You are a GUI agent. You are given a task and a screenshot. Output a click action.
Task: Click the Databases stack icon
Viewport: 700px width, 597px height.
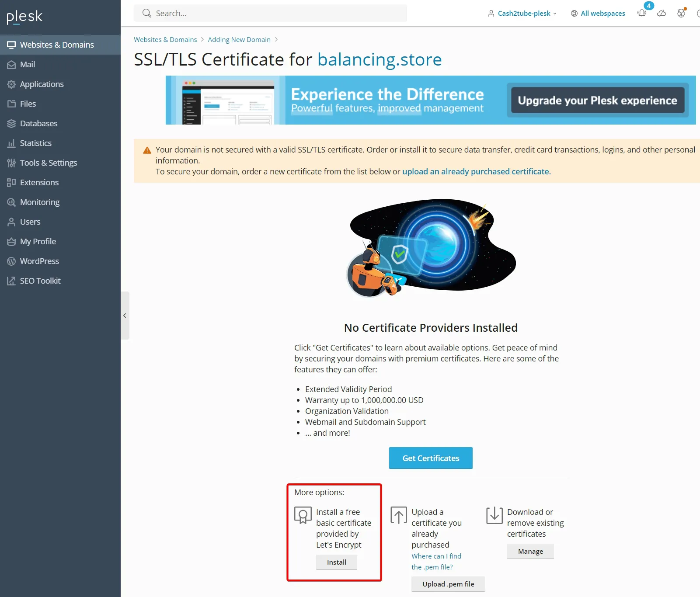[x=11, y=124]
